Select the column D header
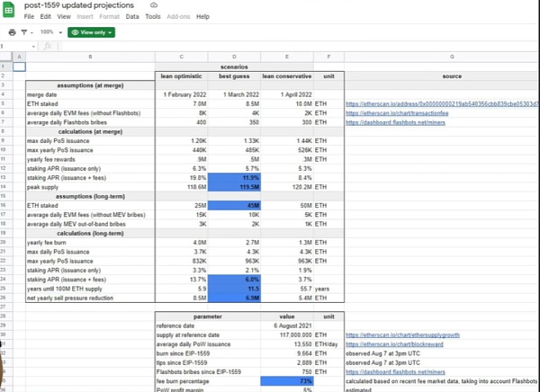This screenshot has width=540, height=392. point(234,58)
